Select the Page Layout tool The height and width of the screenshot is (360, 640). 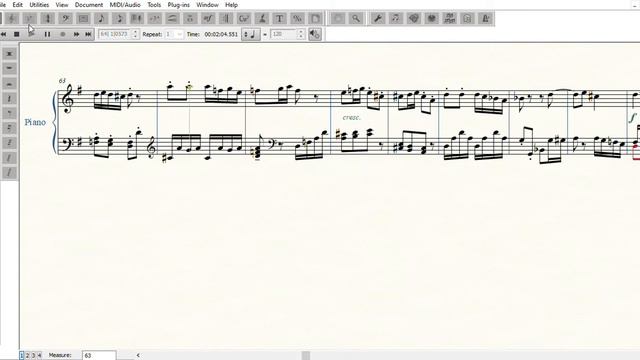point(315,18)
